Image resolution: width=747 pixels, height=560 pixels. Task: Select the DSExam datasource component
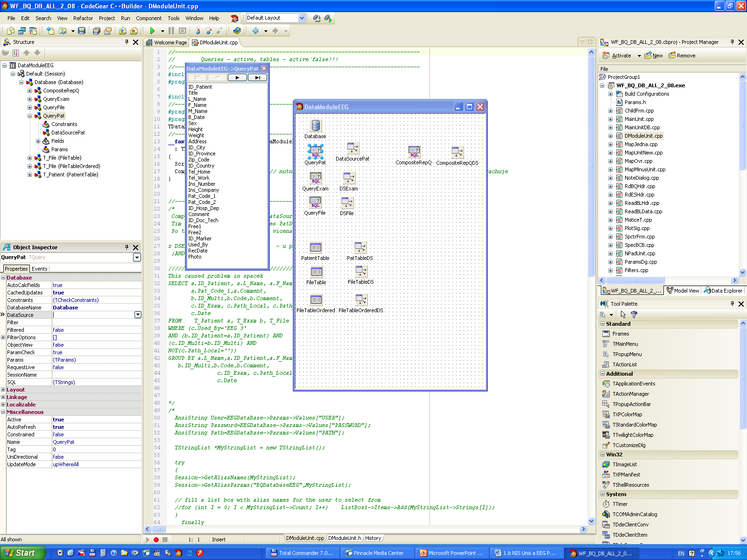click(x=349, y=178)
